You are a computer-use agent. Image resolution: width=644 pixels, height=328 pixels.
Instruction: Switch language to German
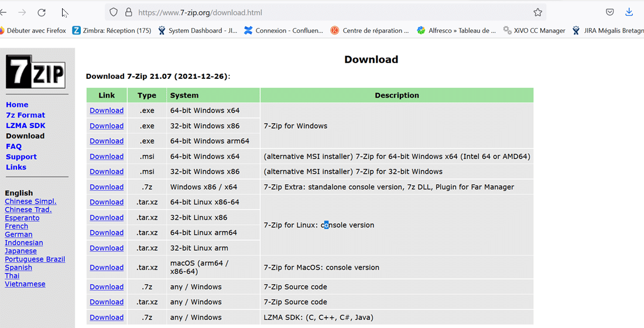19,234
